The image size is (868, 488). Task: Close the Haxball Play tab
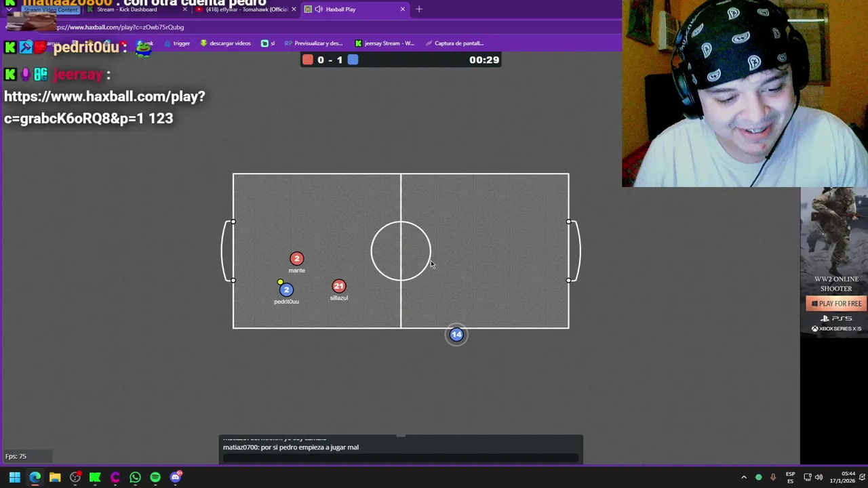click(x=403, y=9)
